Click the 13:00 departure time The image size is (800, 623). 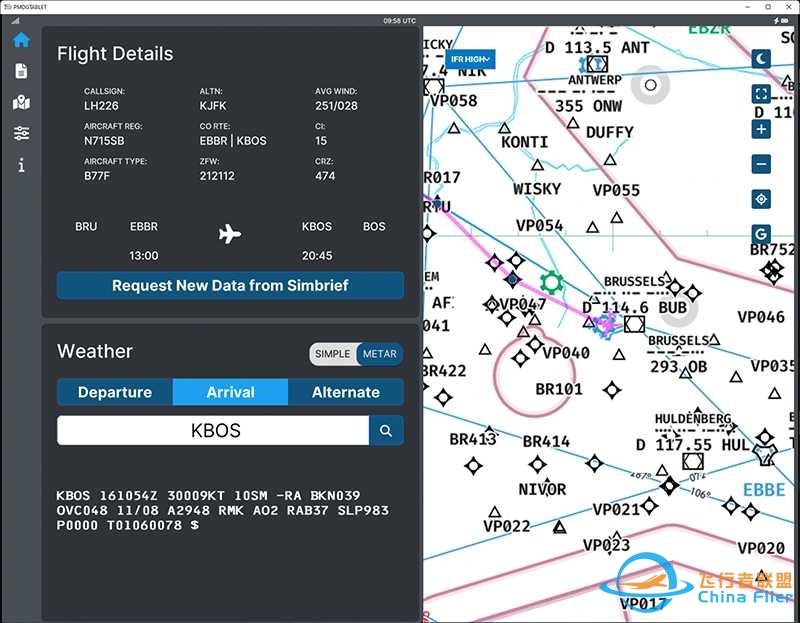144,256
